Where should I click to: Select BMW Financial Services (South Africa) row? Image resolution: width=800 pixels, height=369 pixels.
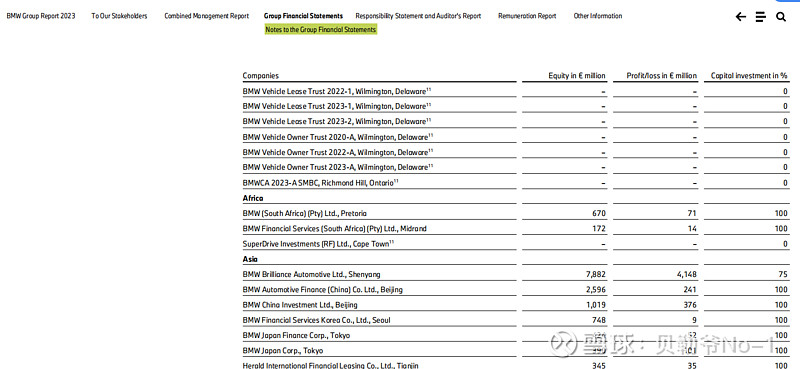coord(515,229)
